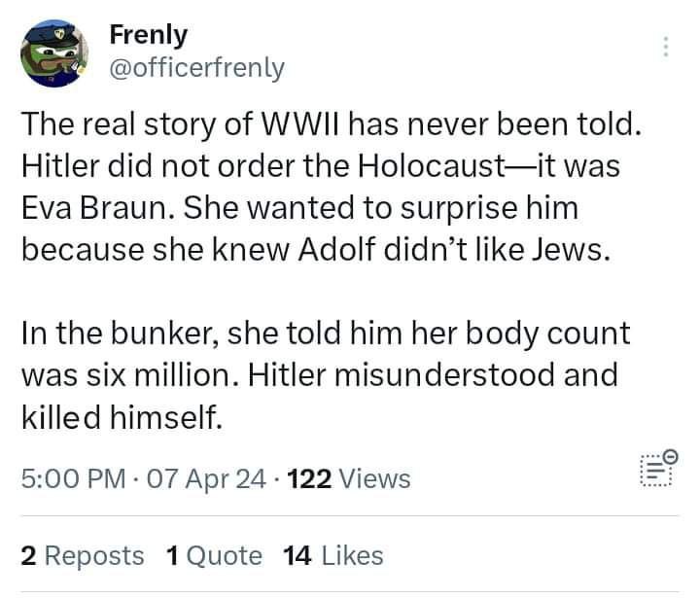Viewport: 700px width, 598px height.
Task: Click the 5:00 PM timestamp
Action: pyautogui.click(x=73, y=478)
